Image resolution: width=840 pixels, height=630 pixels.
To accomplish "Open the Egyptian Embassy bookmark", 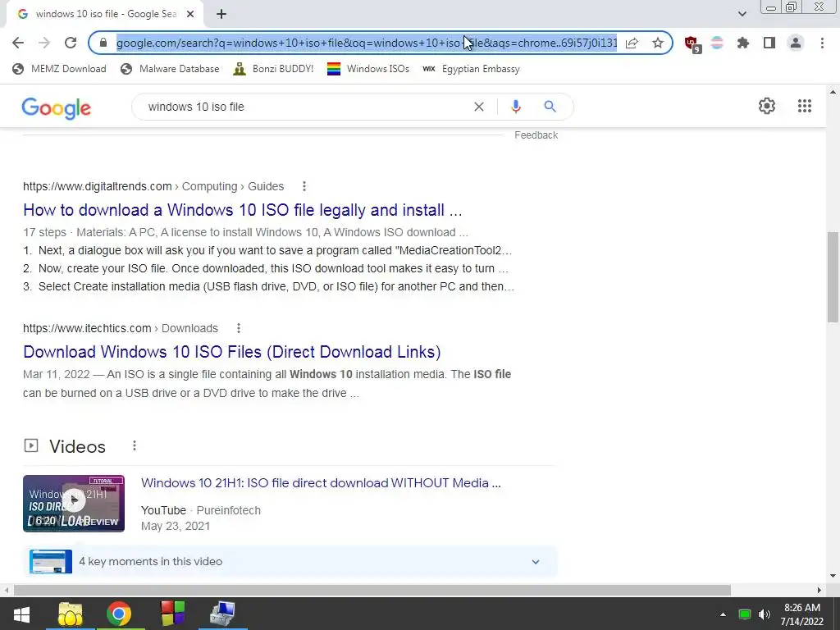I will 471,69.
